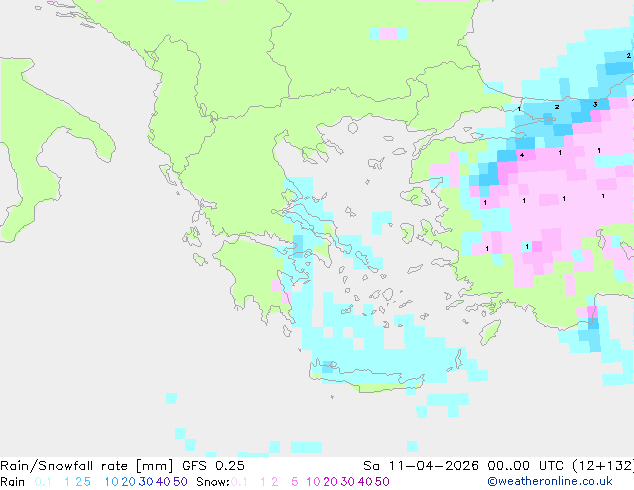Click the "Rain" legend label
This screenshot has height=490, width=634.
point(13,482)
